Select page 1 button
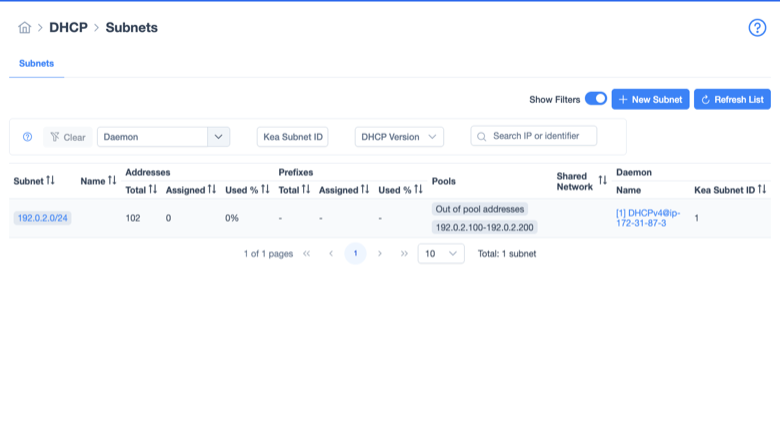This screenshot has height=439, width=780. pos(355,254)
